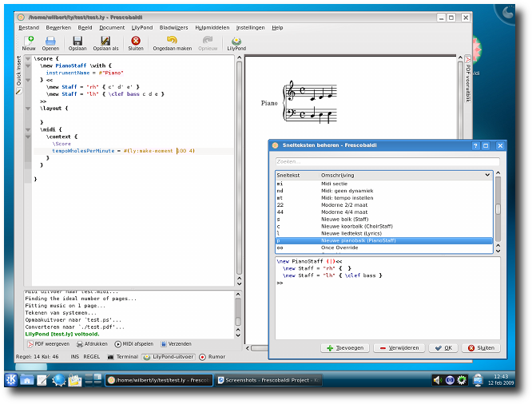This screenshot has height=404, width=532.
Task: Select 'Nieuwe pianobalk (PianoStaff)' row
Action: tap(384, 240)
